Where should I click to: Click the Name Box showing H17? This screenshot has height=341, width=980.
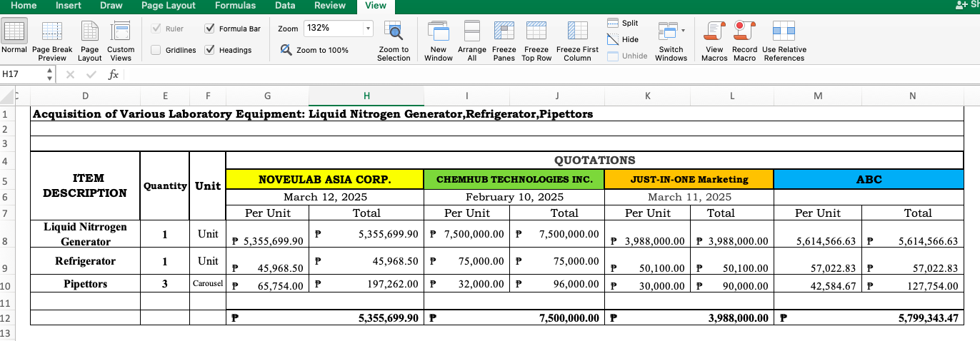(23, 74)
